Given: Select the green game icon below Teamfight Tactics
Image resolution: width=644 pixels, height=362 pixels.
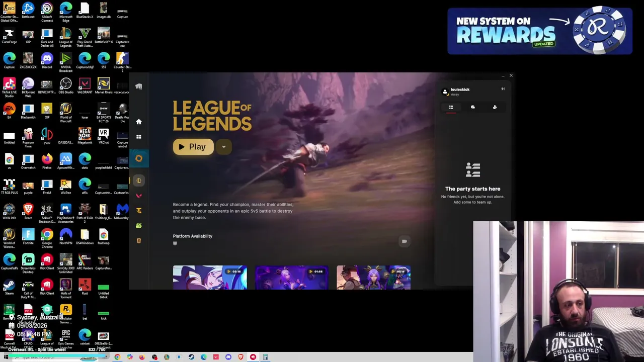Looking at the screenshot, I should point(139,226).
